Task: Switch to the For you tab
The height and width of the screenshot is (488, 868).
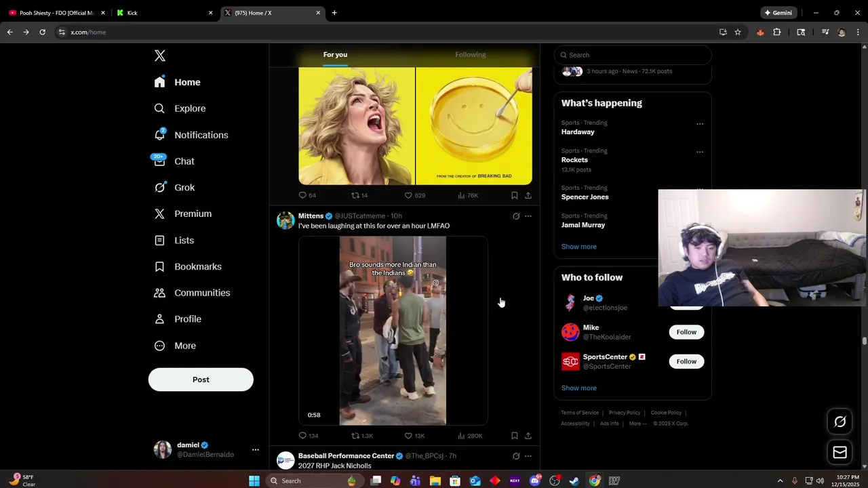Action: click(x=335, y=55)
